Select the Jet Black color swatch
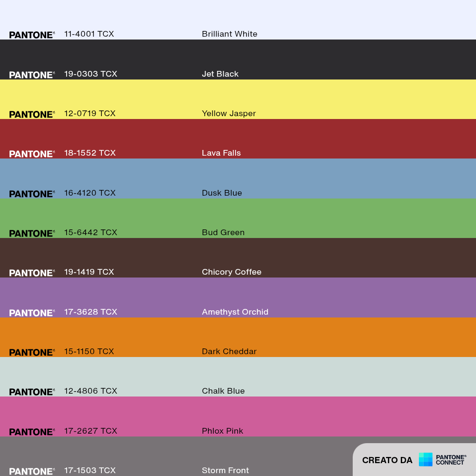The width and height of the screenshot is (476, 476). [x=238, y=59]
